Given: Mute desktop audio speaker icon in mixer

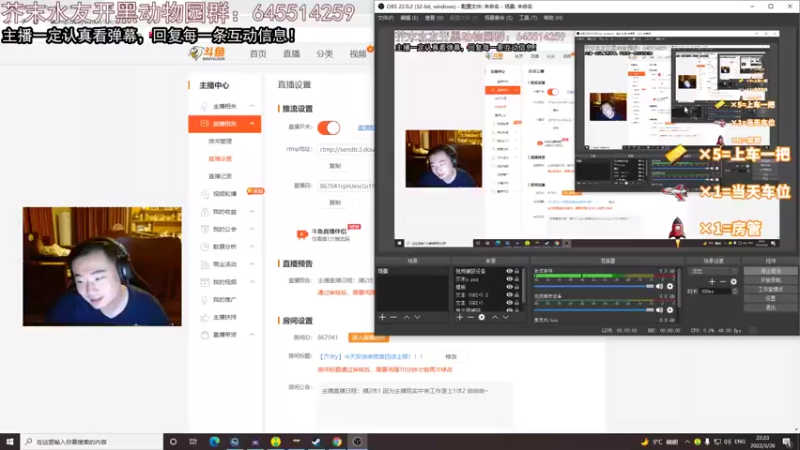Looking at the screenshot, I should (x=659, y=286).
